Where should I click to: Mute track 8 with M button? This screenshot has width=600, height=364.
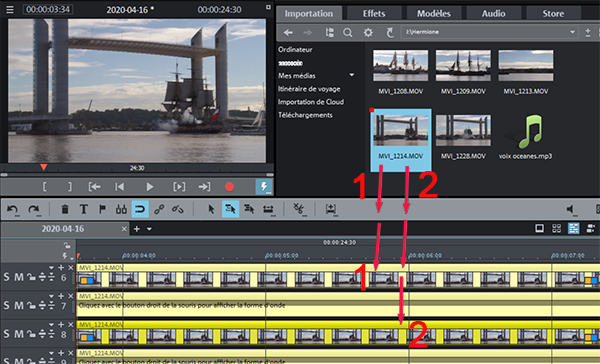tap(19, 334)
